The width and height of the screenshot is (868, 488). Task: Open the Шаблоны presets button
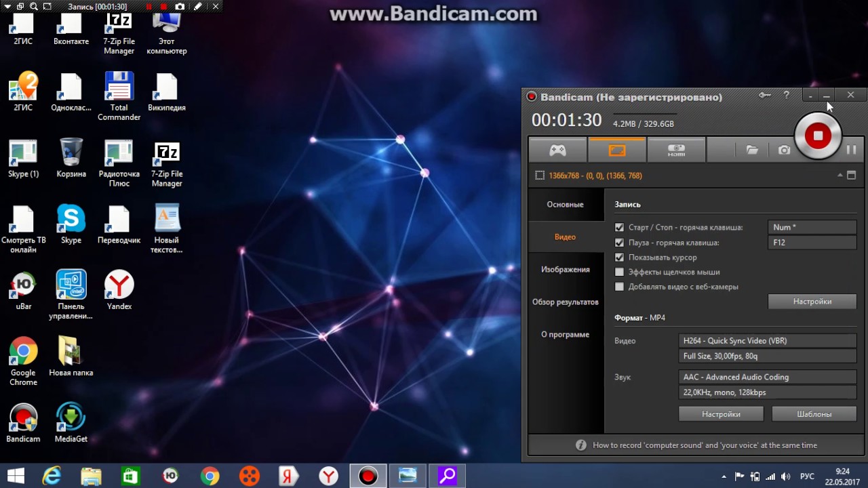pos(814,414)
